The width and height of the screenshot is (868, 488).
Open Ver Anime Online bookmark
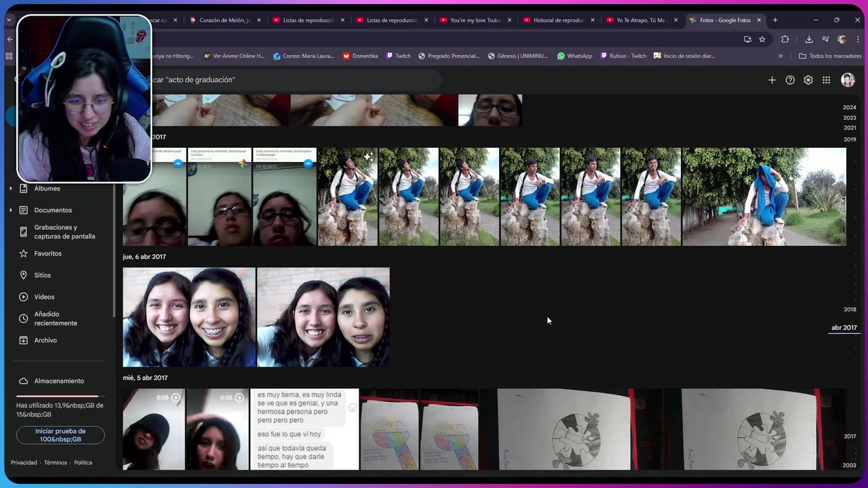pyautogui.click(x=234, y=56)
